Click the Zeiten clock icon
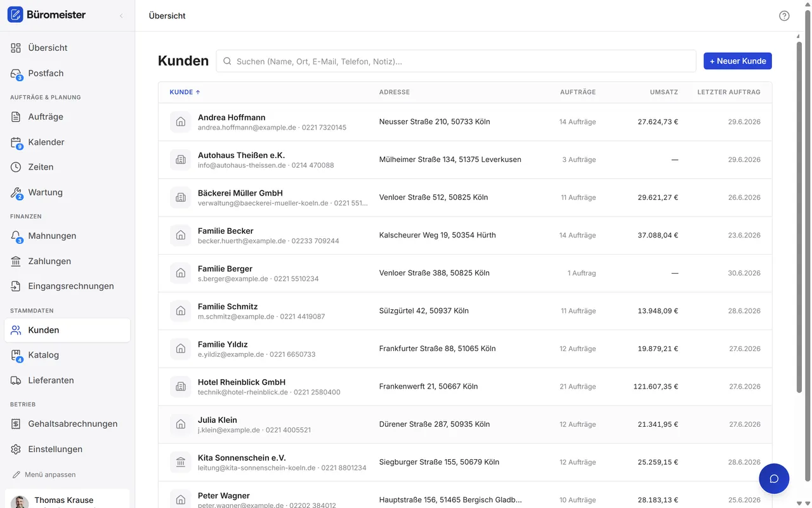The height and width of the screenshot is (508, 812). click(x=16, y=167)
